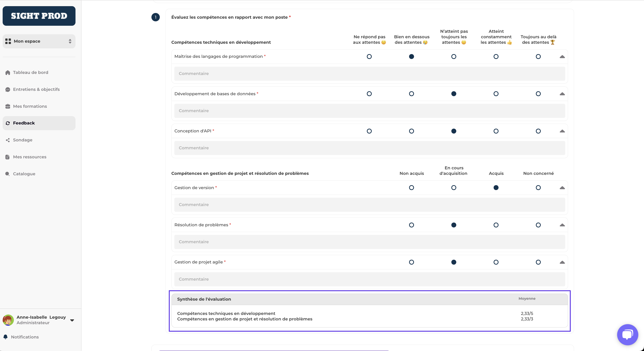Open the Mon espace workspace dropdown
This screenshot has height=351, width=644.
pos(39,41)
